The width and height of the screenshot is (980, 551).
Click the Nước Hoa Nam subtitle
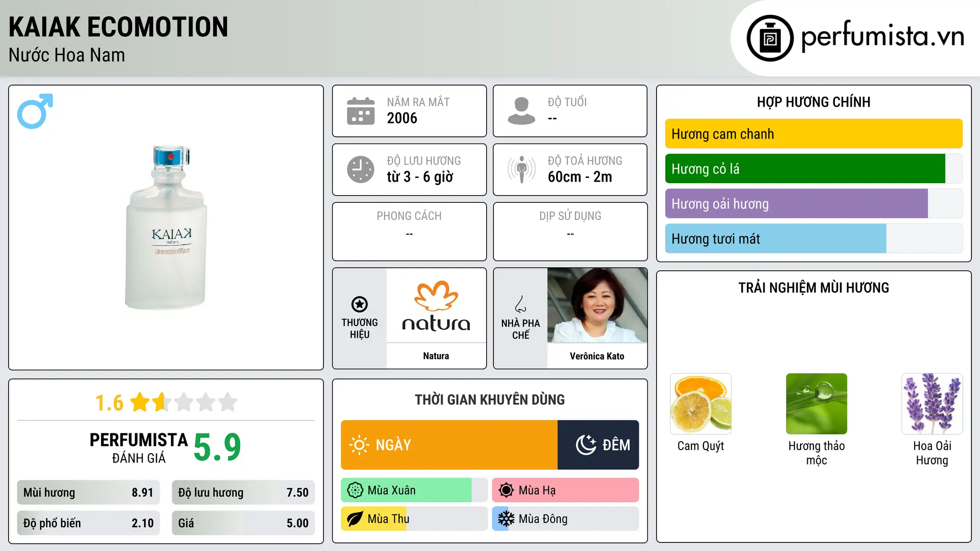pyautogui.click(x=67, y=55)
